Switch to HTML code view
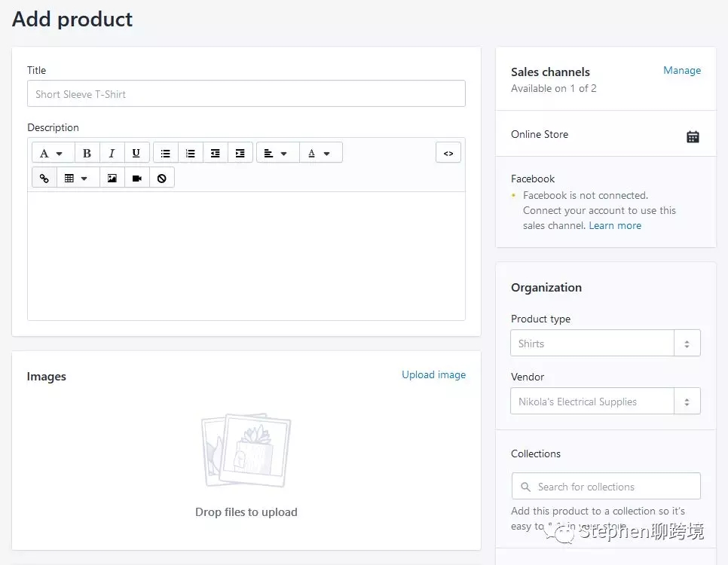Screen dimensions: 728x565 (x=448, y=152)
